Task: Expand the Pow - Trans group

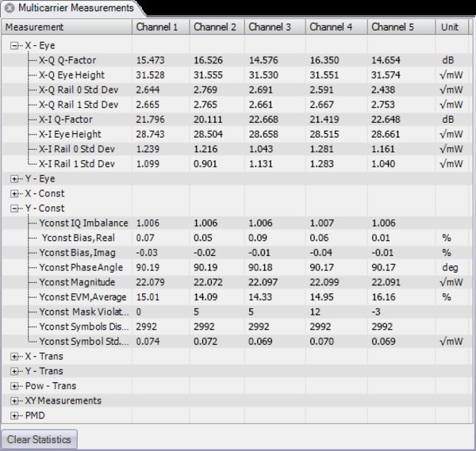Action: tap(14, 386)
